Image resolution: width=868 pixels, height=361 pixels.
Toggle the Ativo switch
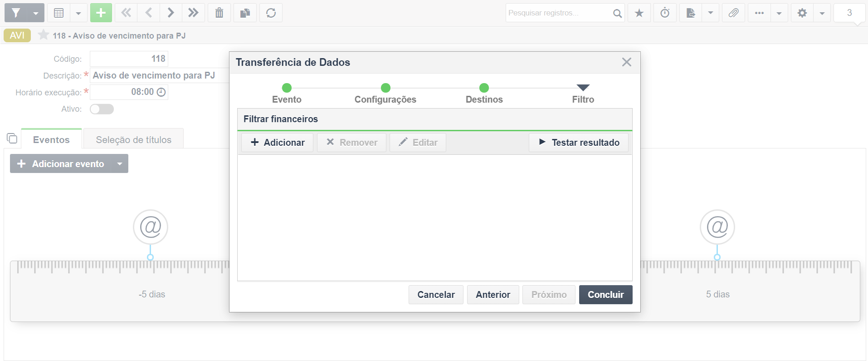102,109
